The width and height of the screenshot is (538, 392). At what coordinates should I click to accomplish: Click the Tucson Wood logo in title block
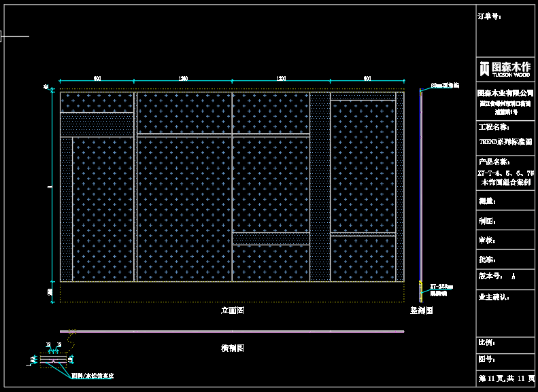505,69
